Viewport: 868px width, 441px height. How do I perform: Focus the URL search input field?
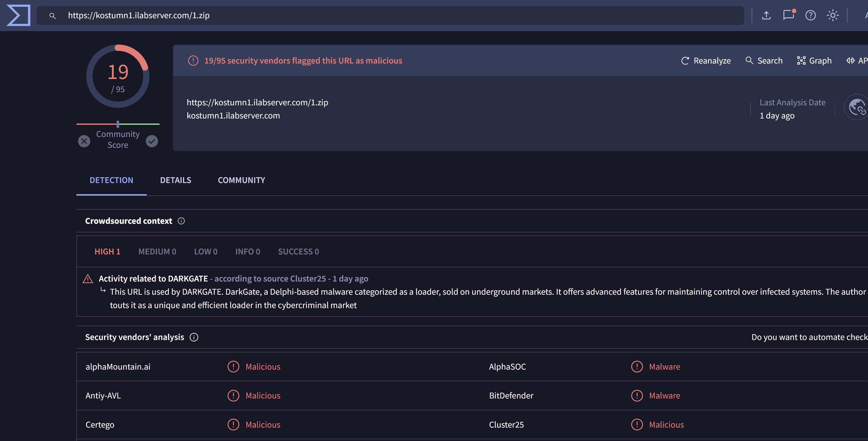(x=390, y=15)
